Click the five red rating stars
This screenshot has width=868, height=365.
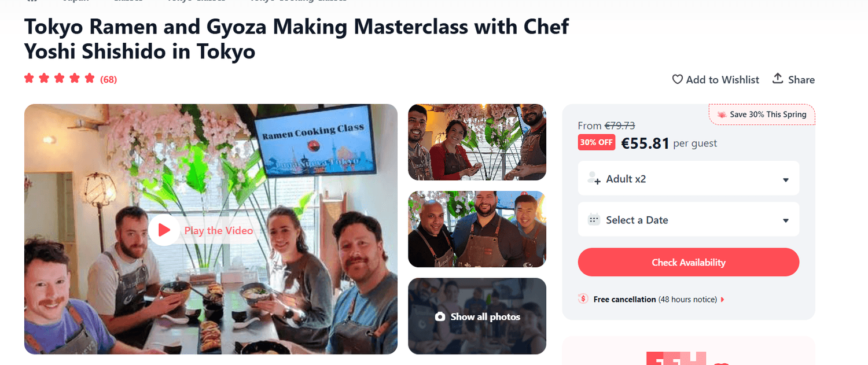[59, 79]
